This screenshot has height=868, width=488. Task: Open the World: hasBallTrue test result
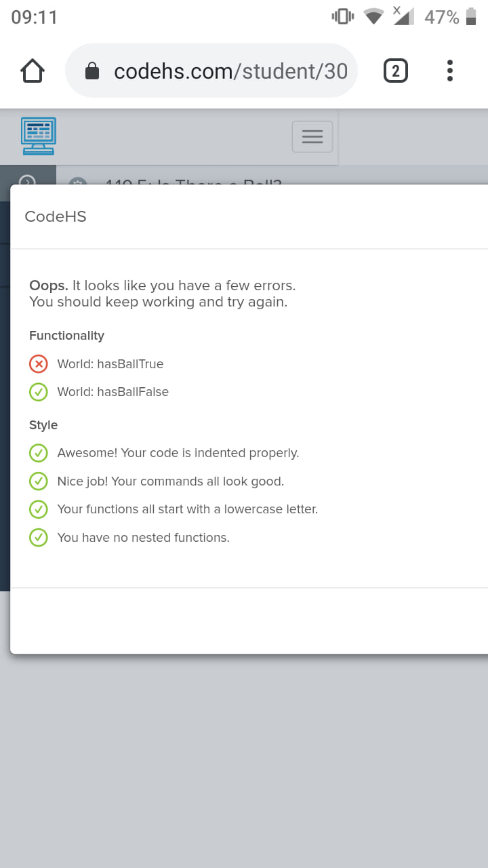click(x=110, y=364)
